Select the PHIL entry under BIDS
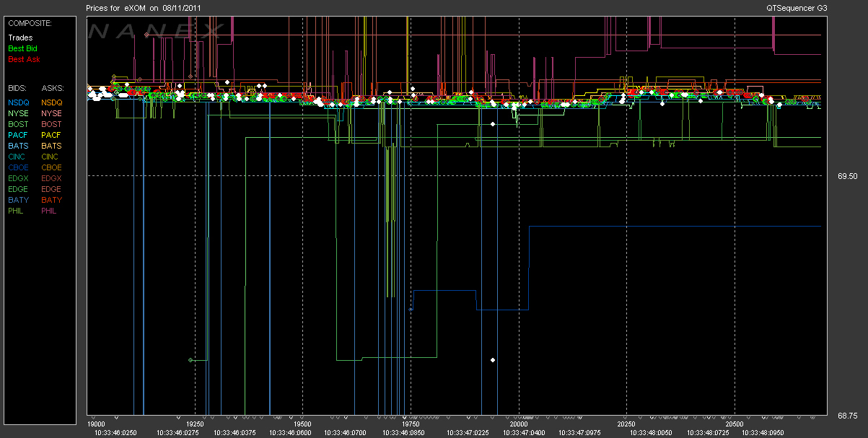The height and width of the screenshot is (438, 868). 17,211
